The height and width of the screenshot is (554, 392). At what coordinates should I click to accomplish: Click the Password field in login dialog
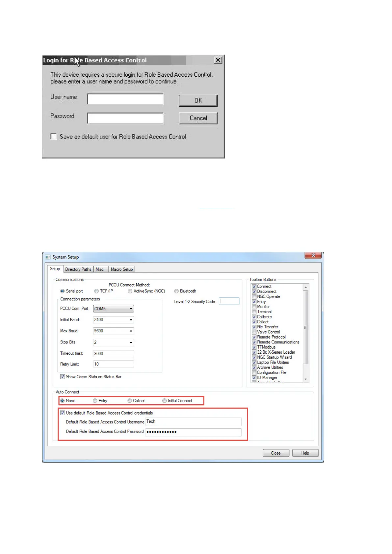(x=125, y=118)
